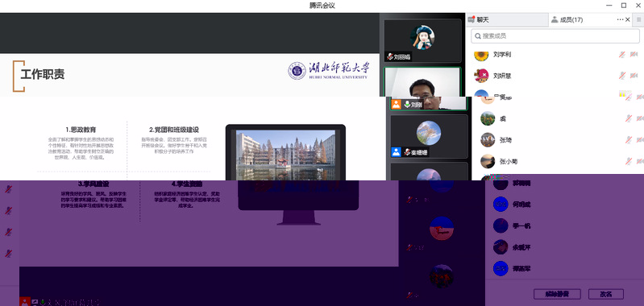Screen dimensions: 644x306
Task: Click the blue person badge on third video tile
Action: pos(396,152)
